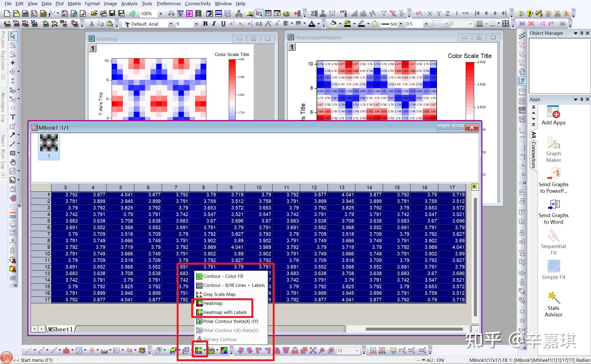Viewport: 591px width, 364px height.
Task: Toggle underline formatting
Action: pyautogui.click(x=223, y=24)
